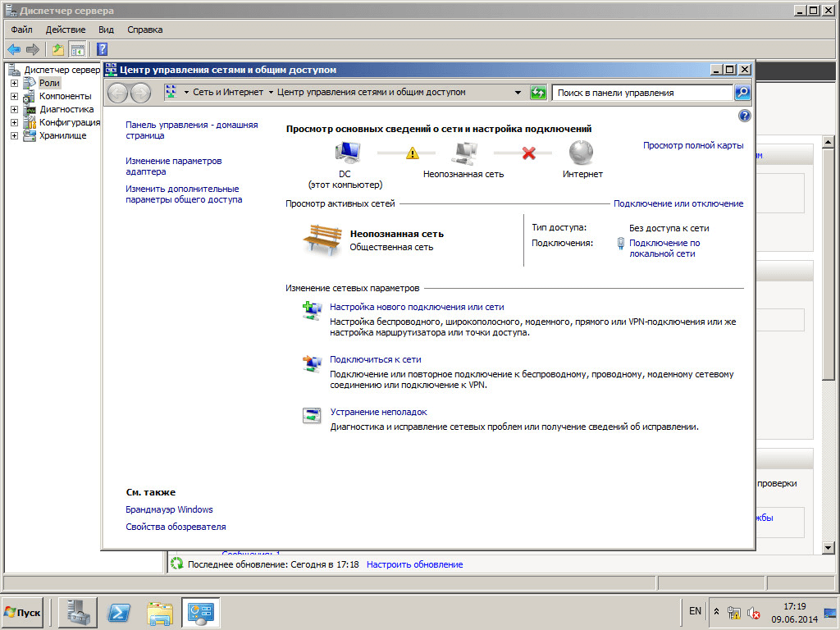Viewport: 840px width, 630px height.
Task: Click the muted volume icon in system tray
Action: point(753,612)
